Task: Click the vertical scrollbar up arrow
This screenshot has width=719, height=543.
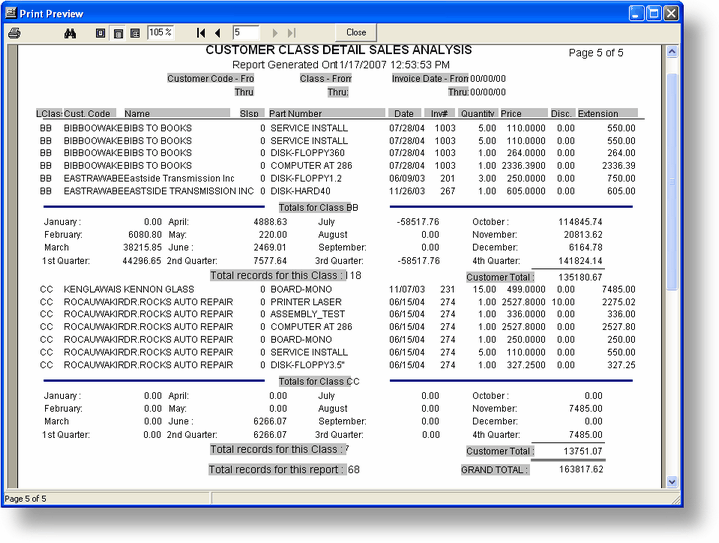Action: (x=673, y=51)
